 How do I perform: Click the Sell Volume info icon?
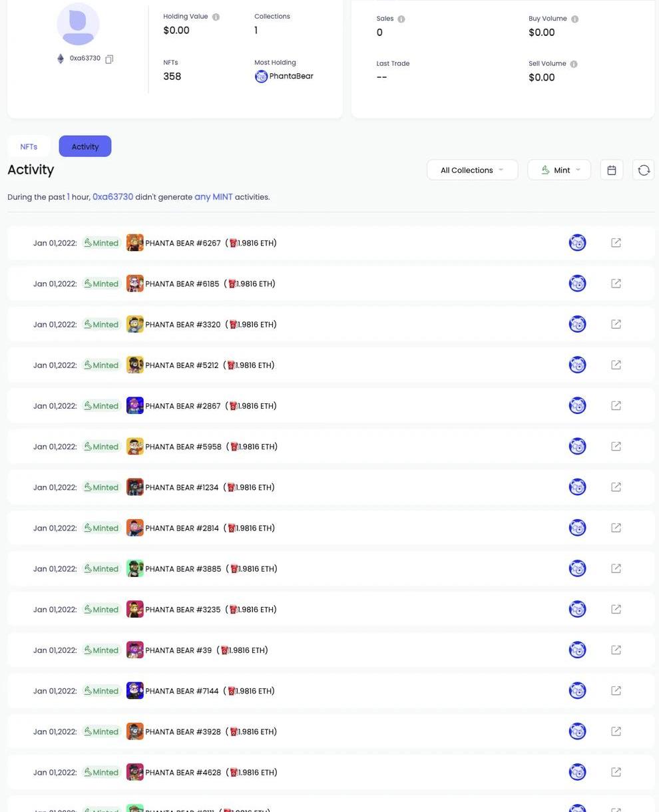[574, 64]
